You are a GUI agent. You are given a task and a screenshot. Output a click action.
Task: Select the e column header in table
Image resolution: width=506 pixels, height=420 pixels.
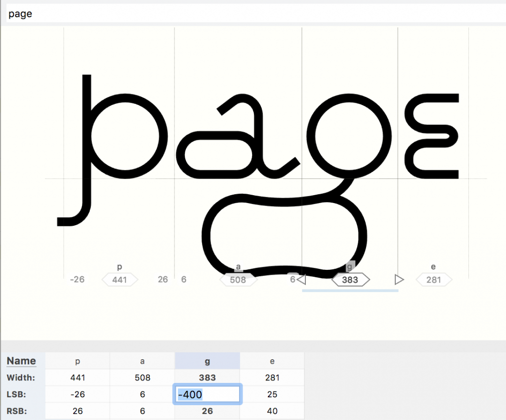[272, 361]
